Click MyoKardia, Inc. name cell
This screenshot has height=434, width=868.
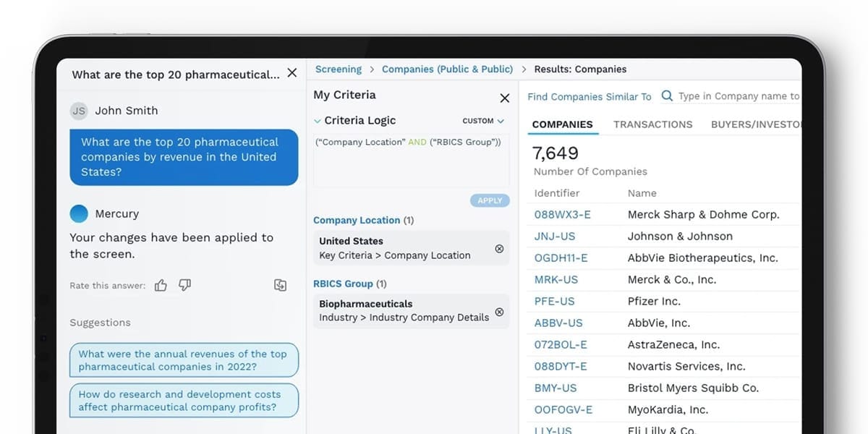point(668,410)
